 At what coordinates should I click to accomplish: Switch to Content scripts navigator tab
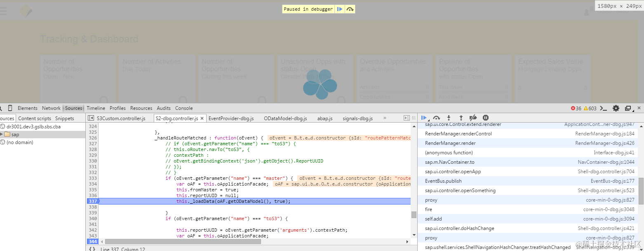35,119
